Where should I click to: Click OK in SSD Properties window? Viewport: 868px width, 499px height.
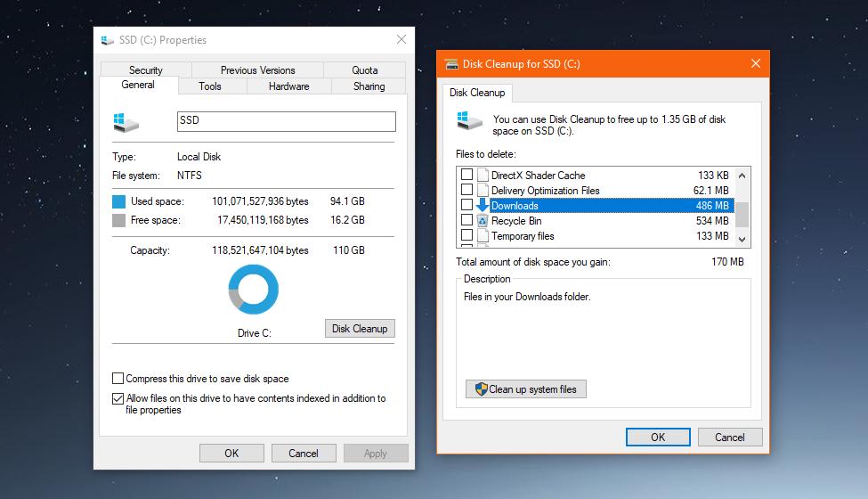click(232, 453)
